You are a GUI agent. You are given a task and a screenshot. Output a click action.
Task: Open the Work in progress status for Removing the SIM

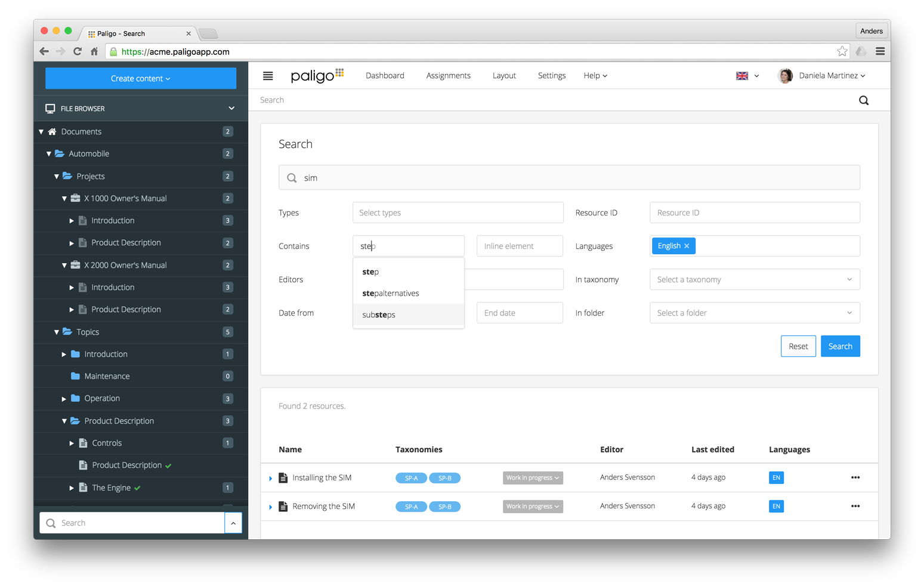tap(533, 506)
